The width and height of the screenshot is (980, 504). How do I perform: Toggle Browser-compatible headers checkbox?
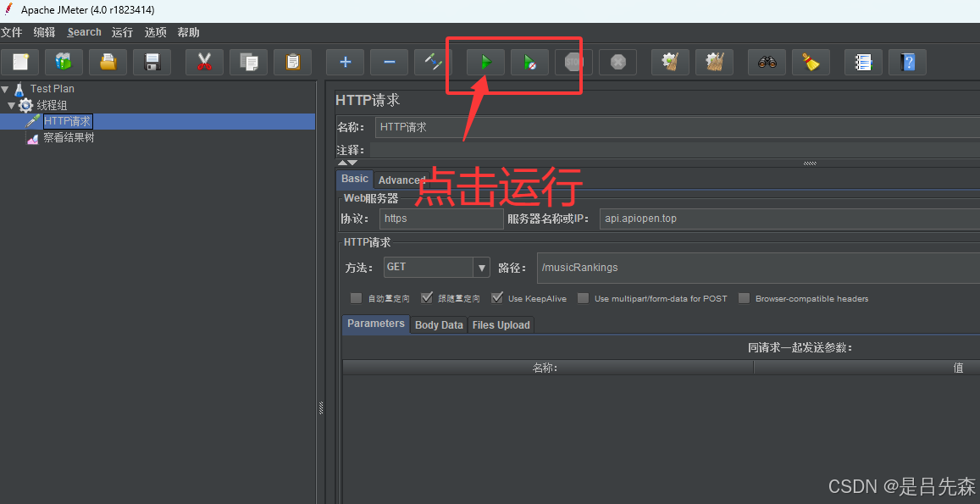744,298
